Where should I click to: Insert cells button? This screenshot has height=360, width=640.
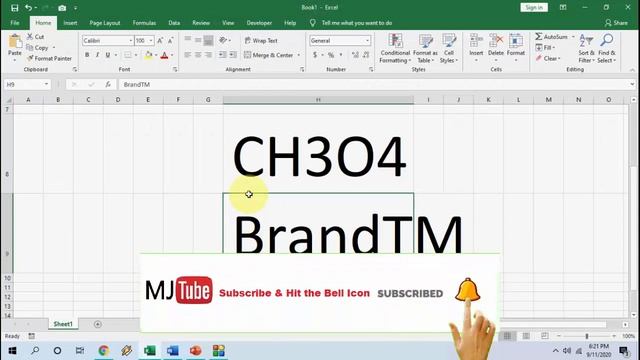click(476, 48)
